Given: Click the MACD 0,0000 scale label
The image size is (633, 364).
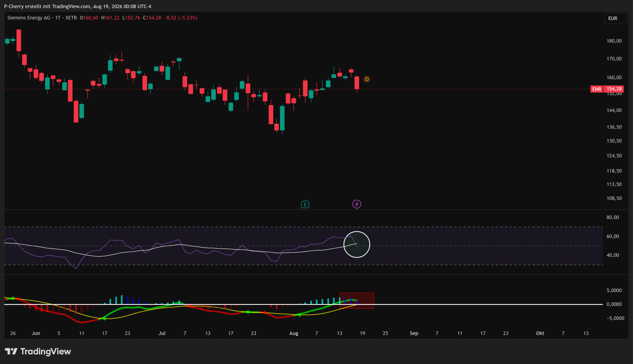Looking at the screenshot, I should [614, 304].
